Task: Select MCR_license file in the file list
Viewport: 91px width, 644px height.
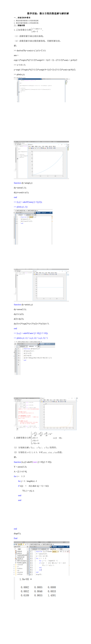Action: [21, 560]
